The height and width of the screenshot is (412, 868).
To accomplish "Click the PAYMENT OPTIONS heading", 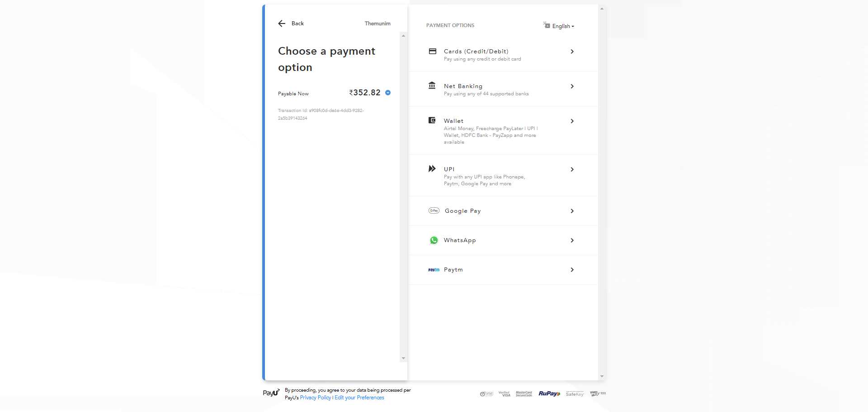I will tap(450, 25).
